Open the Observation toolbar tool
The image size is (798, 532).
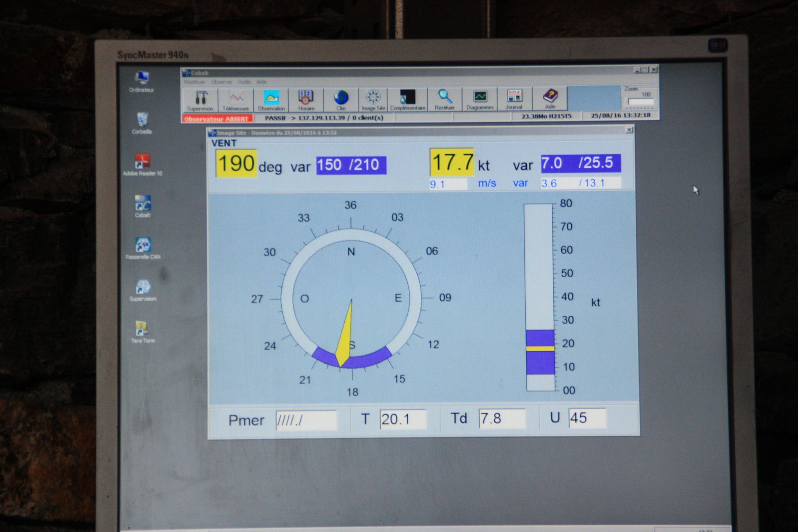click(271, 100)
